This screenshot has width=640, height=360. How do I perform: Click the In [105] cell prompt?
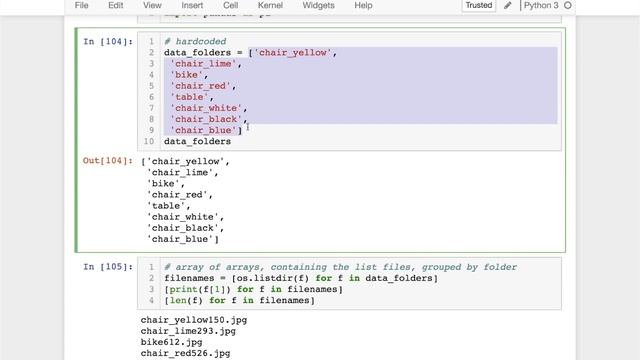click(x=108, y=267)
